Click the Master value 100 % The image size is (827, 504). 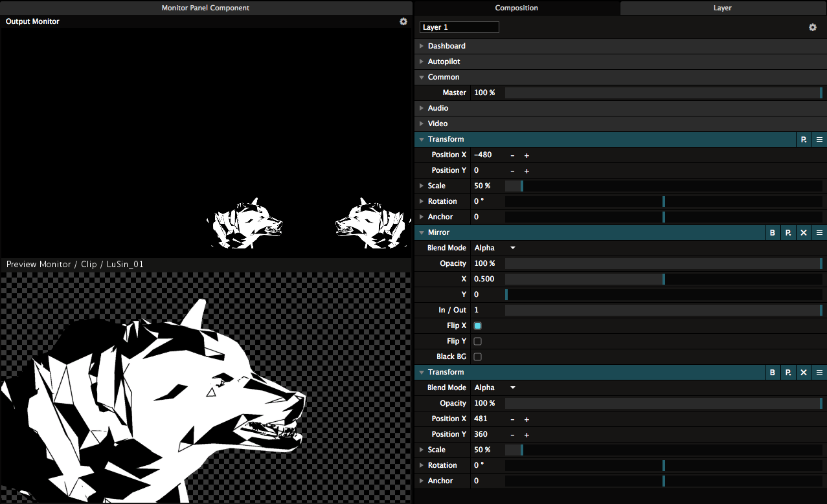(x=484, y=93)
